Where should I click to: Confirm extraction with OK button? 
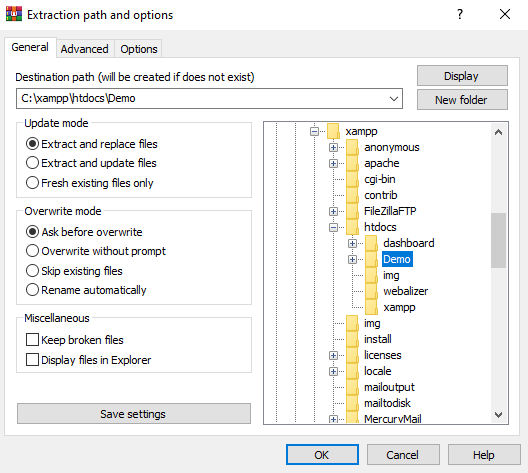click(x=322, y=455)
